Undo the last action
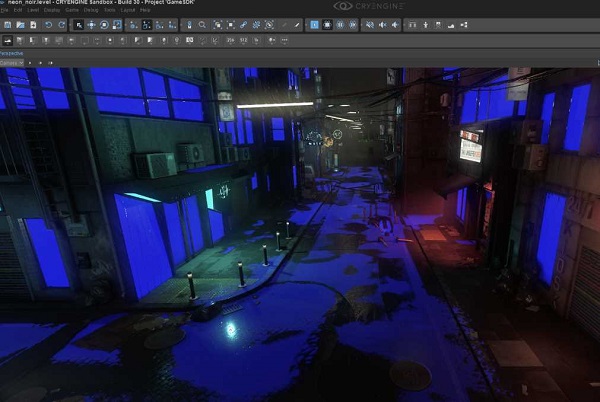Screen dimensions: 600x402 click(49, 25)
